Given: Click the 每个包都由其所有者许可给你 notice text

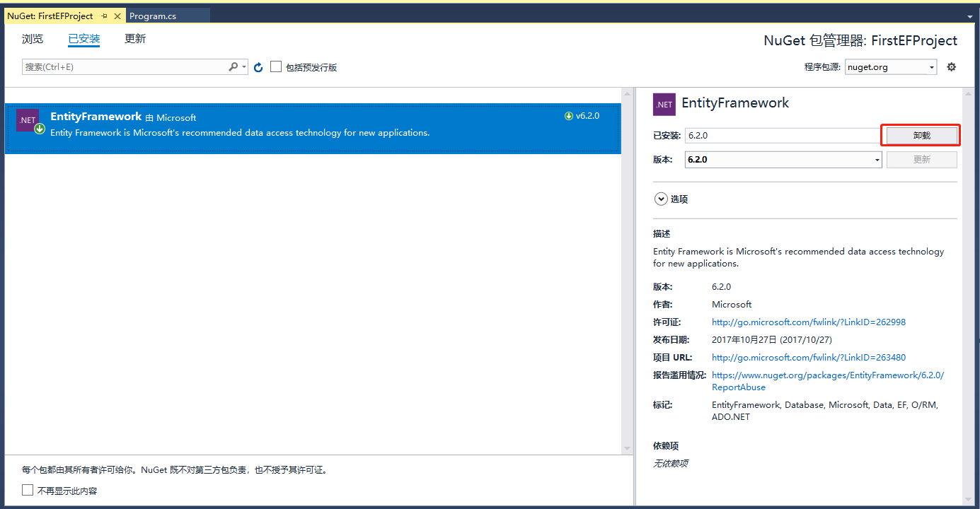Looking at the screenshot, I should (175, 470).
